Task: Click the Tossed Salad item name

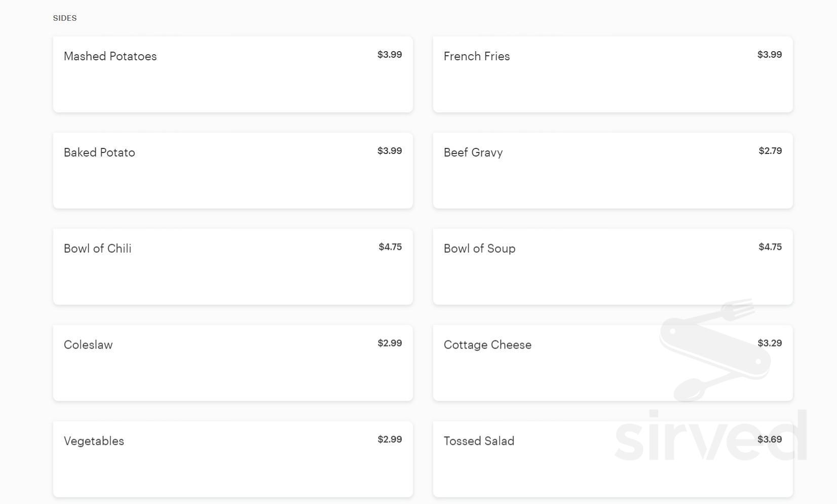Action: pos(479,441)
